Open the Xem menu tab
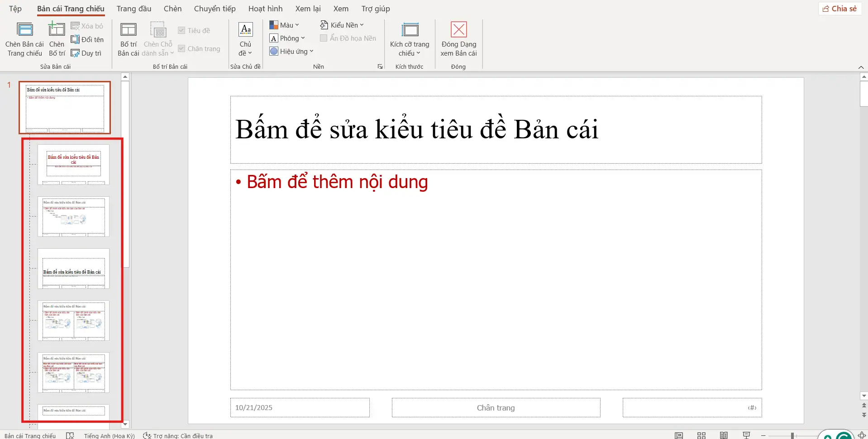868x439 pixels. [x=340, y=8]
